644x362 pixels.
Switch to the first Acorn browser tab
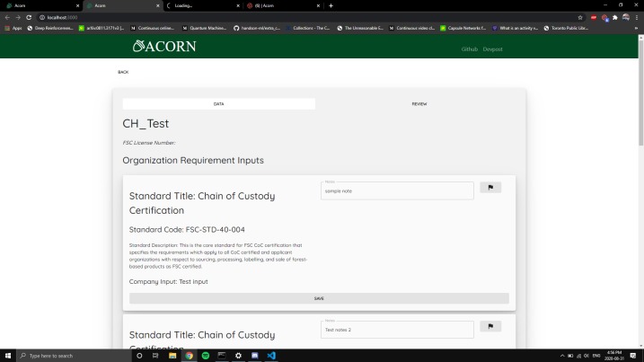pos(41,5)
